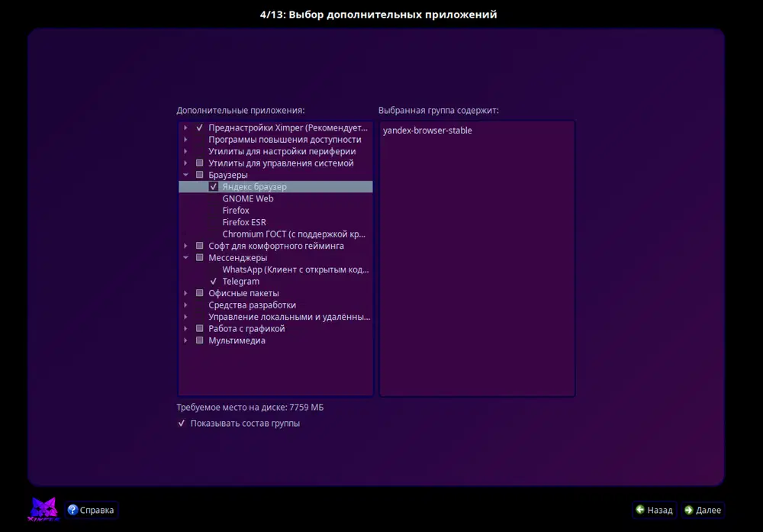Toggle the Работа с графикой checkbox
The image size is (763, 532).
[x=199, y=328]
